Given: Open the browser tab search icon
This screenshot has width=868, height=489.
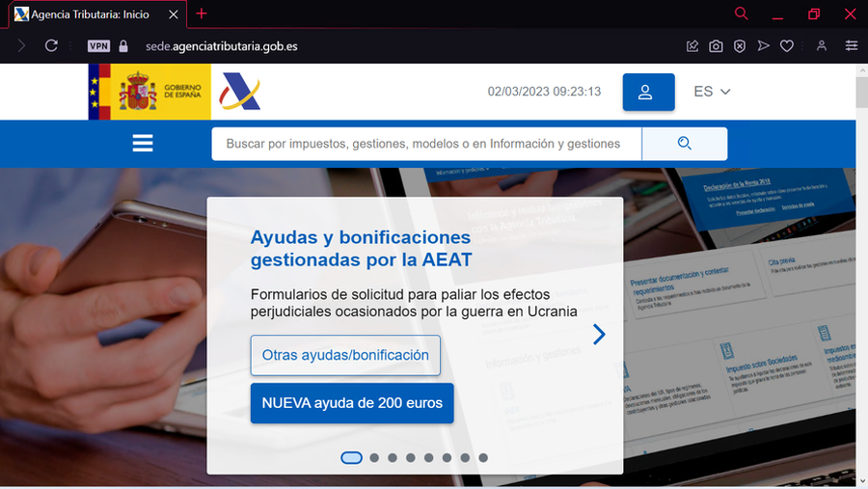Looking at the screenshot, I should click(x=741, y=14).
